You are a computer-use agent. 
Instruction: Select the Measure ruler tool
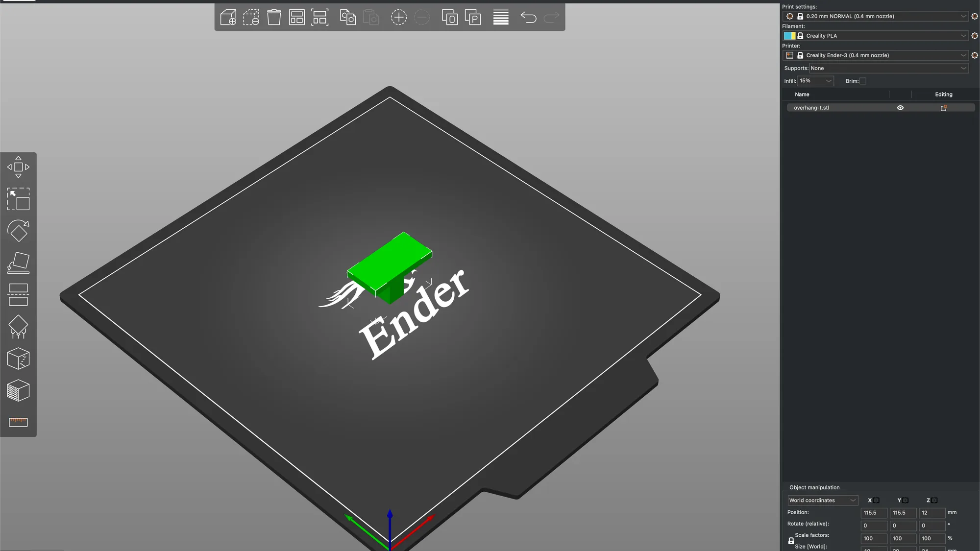pos(18,422)
